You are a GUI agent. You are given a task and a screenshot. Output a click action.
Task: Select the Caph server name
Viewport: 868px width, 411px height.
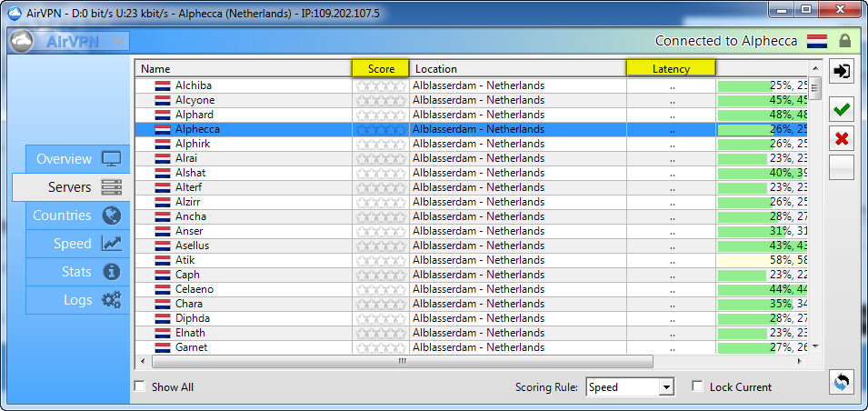click(x=187, y=275)
